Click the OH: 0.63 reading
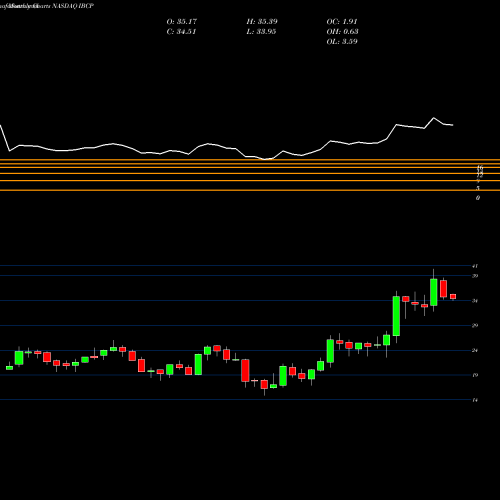 [342, 32]
